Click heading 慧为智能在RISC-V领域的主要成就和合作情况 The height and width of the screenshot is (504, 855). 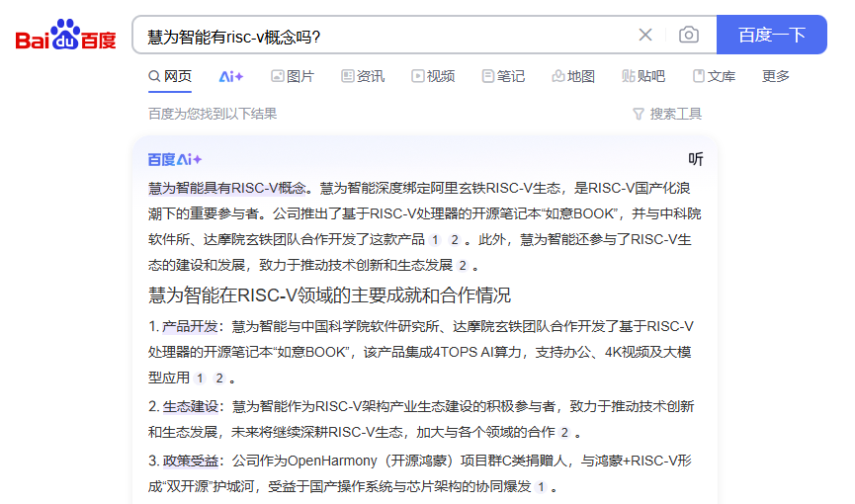pyautogui.click(x=329, y=295)
